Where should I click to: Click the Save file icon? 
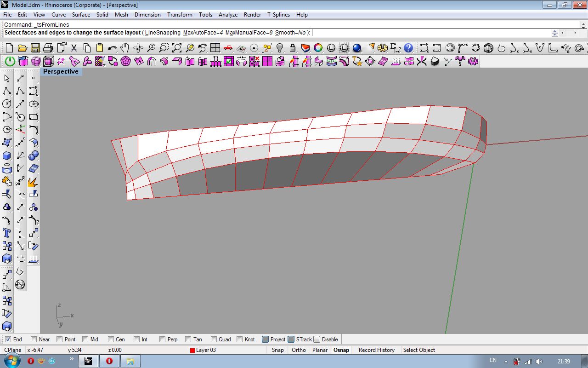click(35, 48)
